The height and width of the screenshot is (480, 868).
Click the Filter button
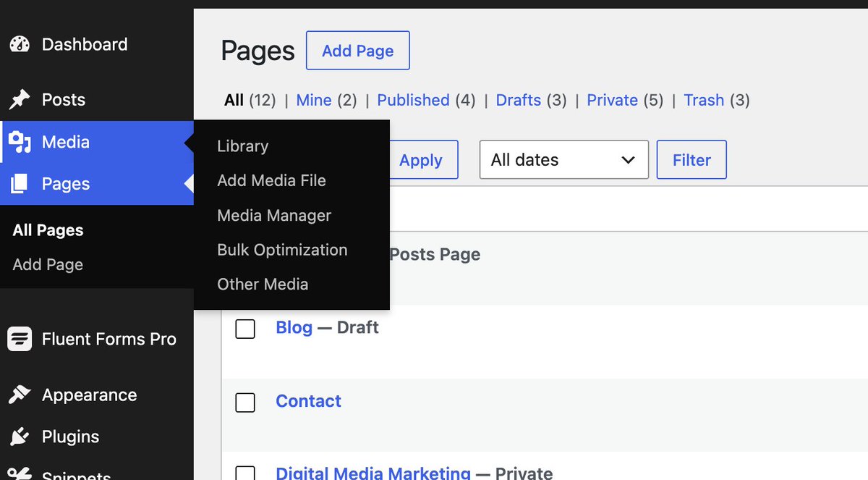coord(692,160)
